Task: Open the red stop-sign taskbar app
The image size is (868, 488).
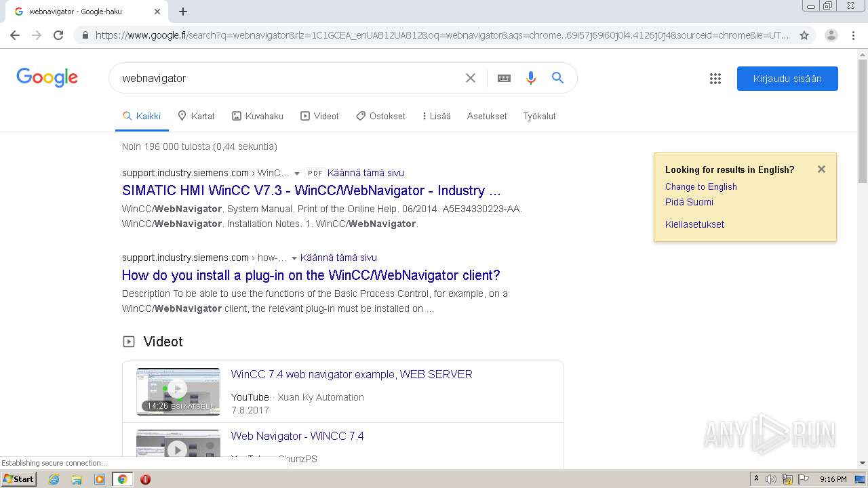Action: tap(145, 479)
